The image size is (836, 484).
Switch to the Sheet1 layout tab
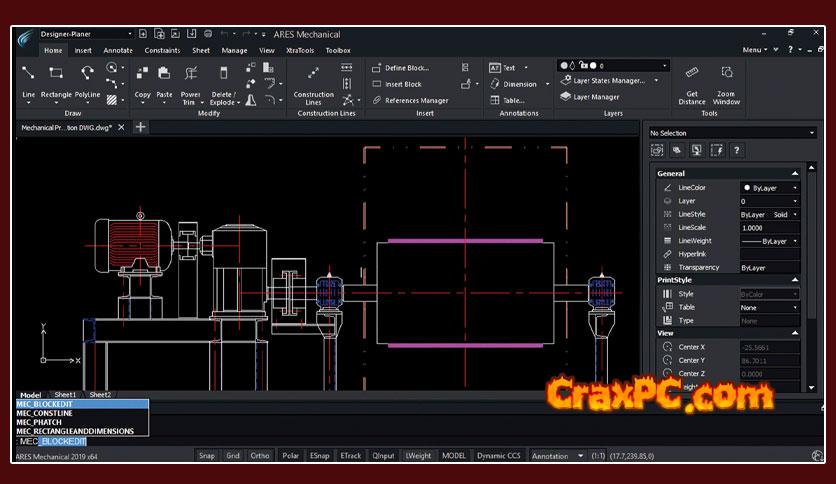[65, 395]
